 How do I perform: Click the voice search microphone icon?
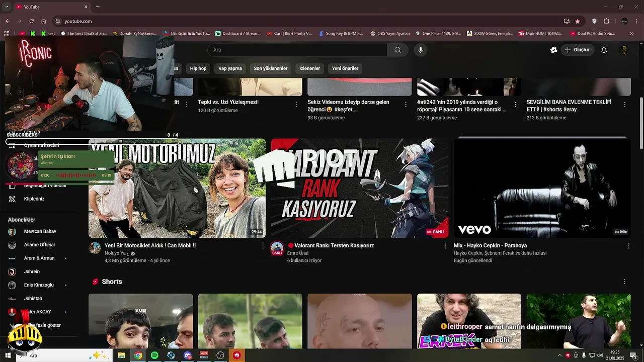pyautogui.click(x=421, y=50)
